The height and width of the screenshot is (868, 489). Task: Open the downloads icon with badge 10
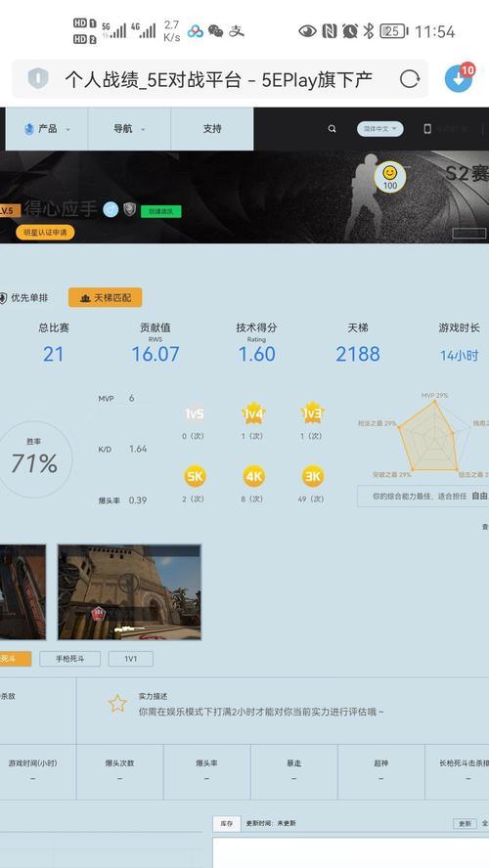pos(459,78)
